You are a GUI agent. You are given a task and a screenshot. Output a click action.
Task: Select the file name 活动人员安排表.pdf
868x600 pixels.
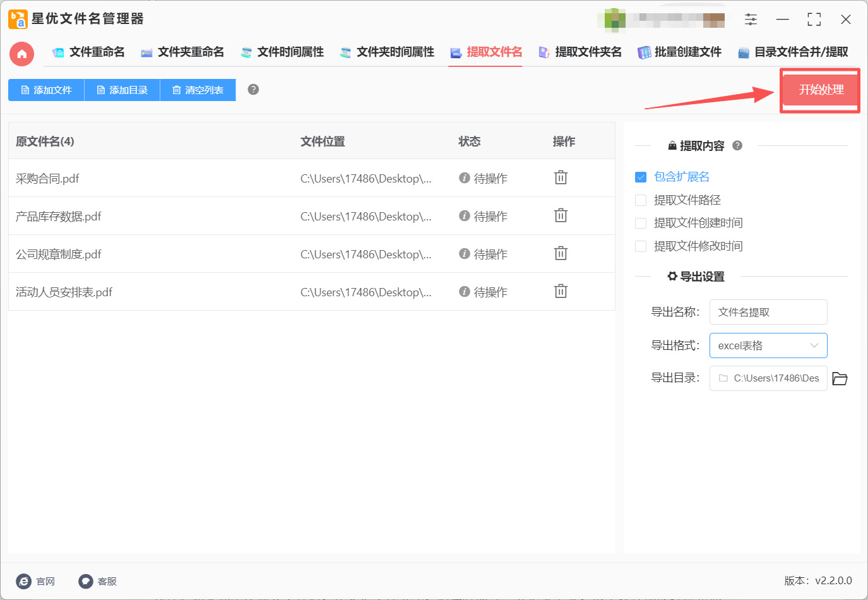(64, 292)
